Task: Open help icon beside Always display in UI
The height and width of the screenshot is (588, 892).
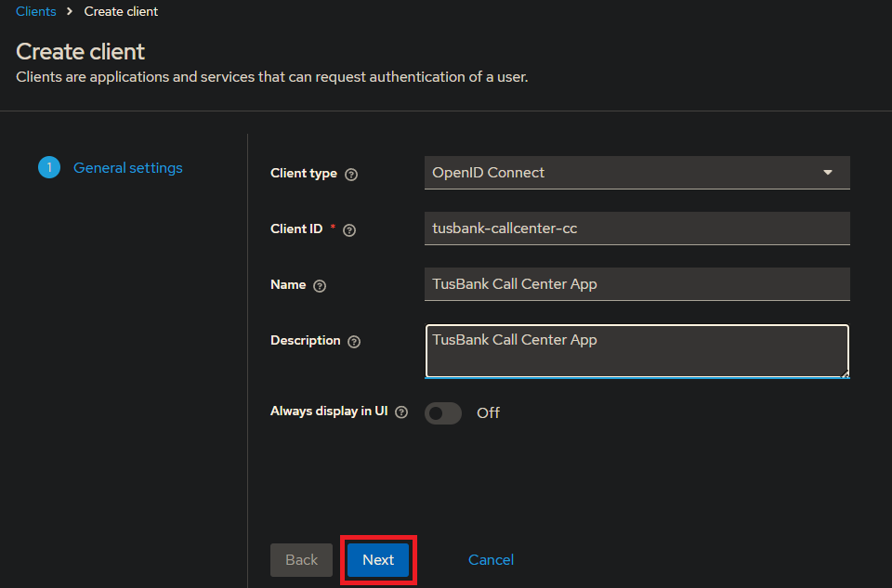Action: coord(401,412)
